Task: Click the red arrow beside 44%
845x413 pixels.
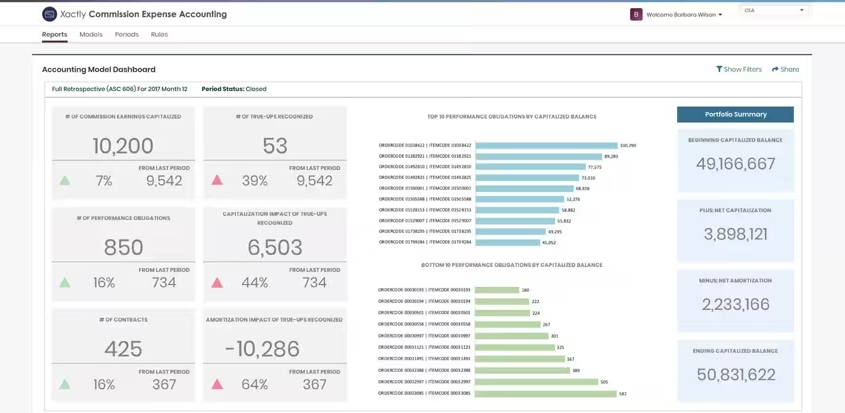Action: pyautogui.click(x=217, y=282)
